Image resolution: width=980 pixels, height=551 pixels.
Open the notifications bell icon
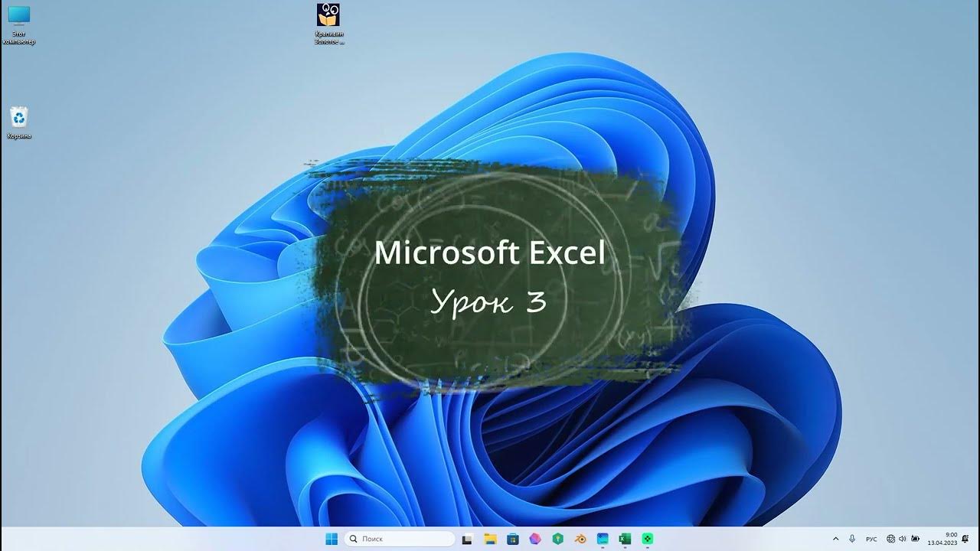pos(965,539)
